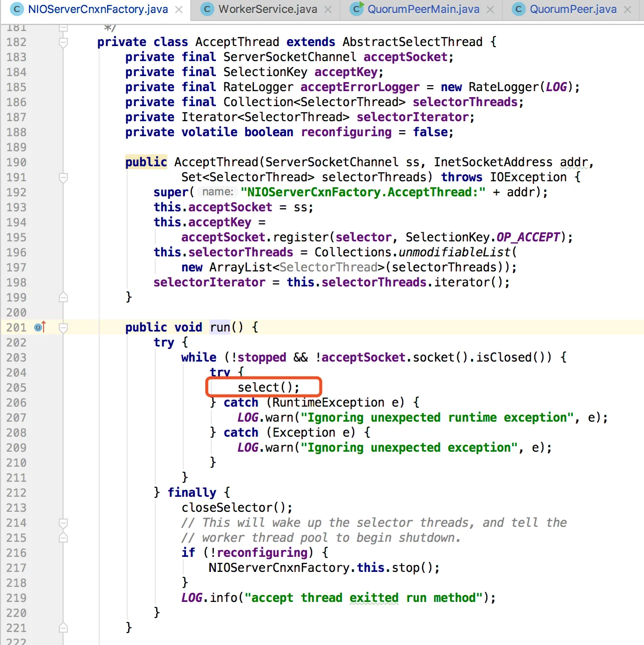Click the class icon on QuorumPeer.java tab
The image size is (644, 645).
tap(519, 9)
